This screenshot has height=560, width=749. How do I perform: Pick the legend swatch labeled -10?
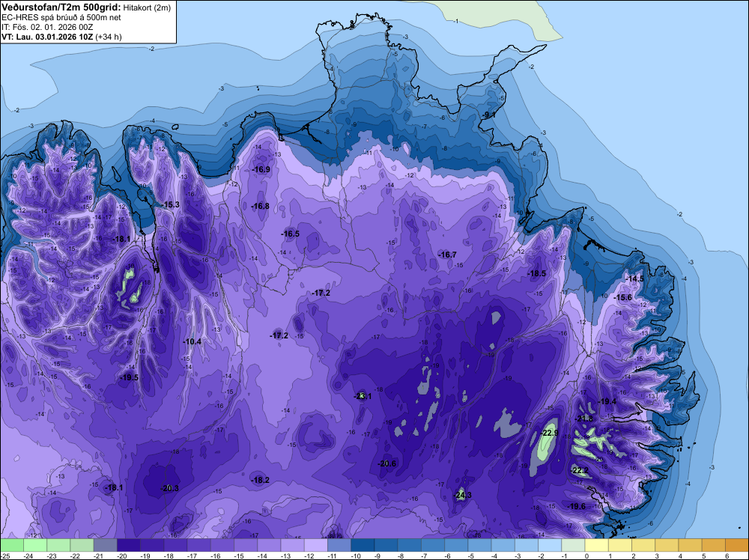pyautogui.click(x=363, y=545)
